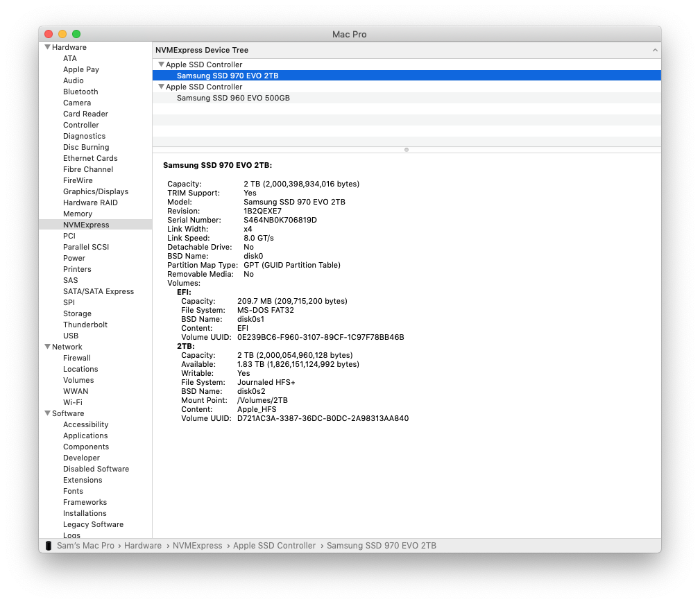Open Wi-Fi under Network
Screen dimensions: 700x604
click(x=73, y=402)
